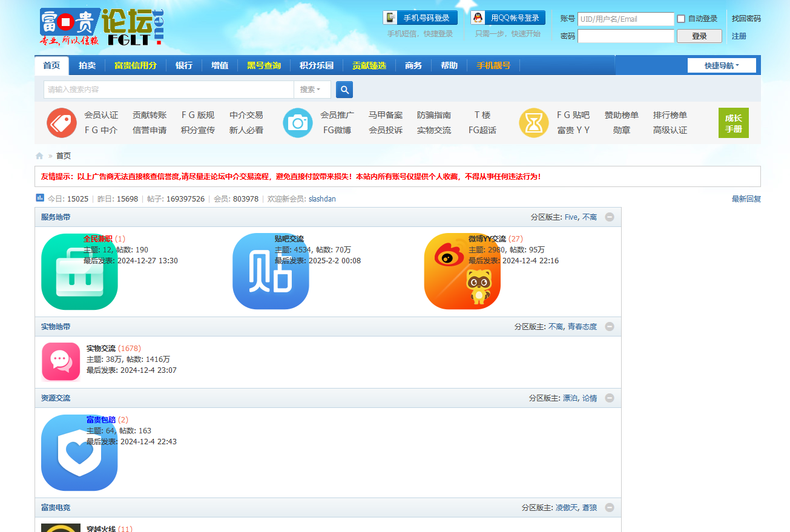Go to the 拍卖 nav tab
This screenshot has width=790, height=532.
point(87,65)
